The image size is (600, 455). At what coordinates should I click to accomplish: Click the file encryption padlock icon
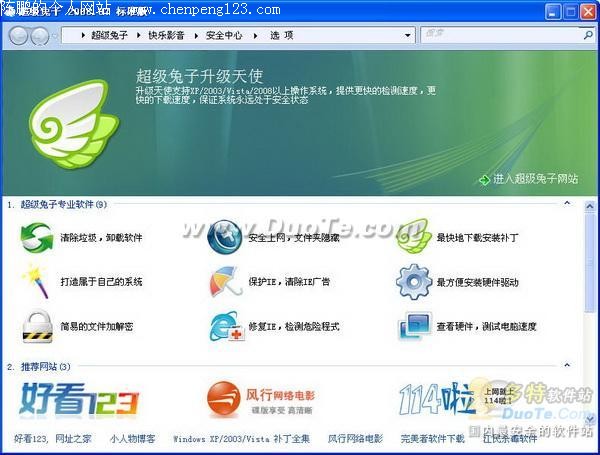(37, 326)
